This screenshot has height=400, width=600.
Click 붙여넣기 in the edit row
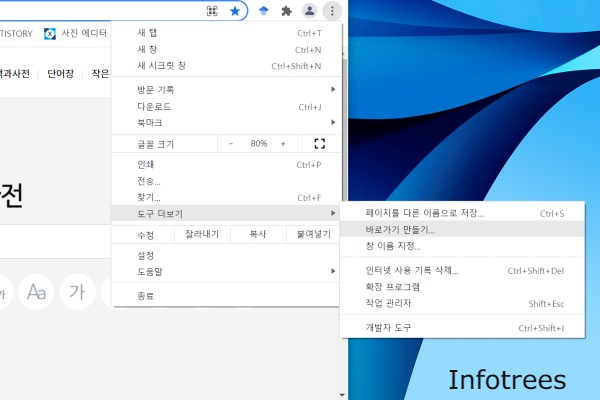[x=313, y=234]
